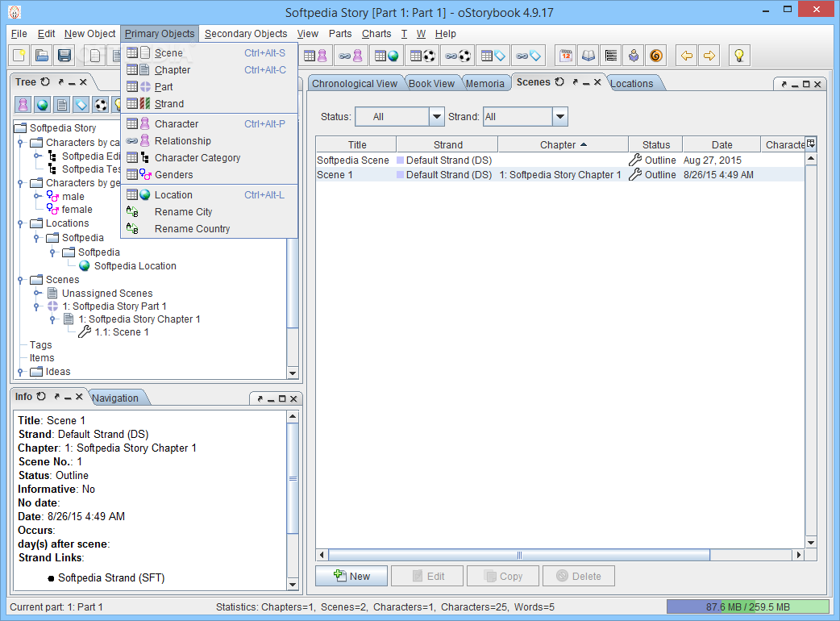Open the Characters table toolbar icon
Image resolution: width=840 pixels, height=621 pixels.
click(315, 55)
